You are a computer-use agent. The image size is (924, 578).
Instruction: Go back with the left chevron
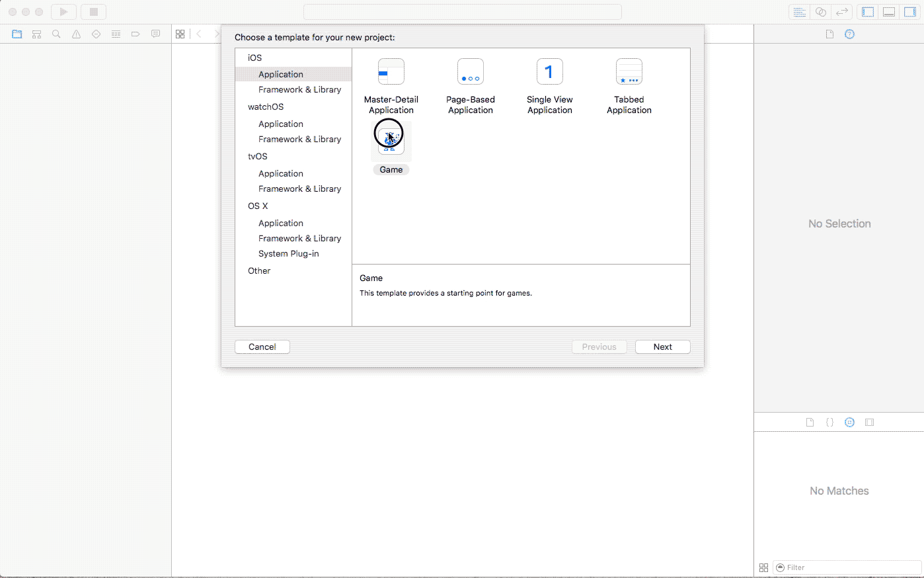[199, 34]
